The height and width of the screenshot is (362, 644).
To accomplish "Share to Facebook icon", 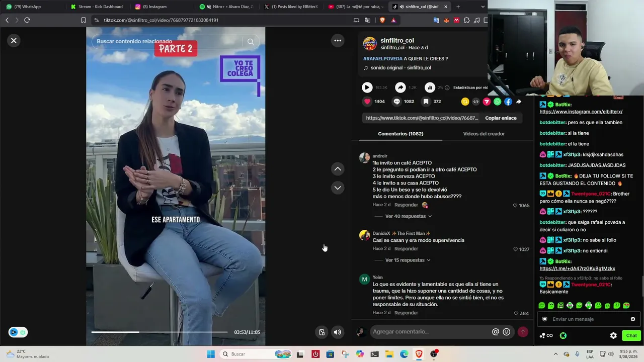I will click(x=508, y=102).
